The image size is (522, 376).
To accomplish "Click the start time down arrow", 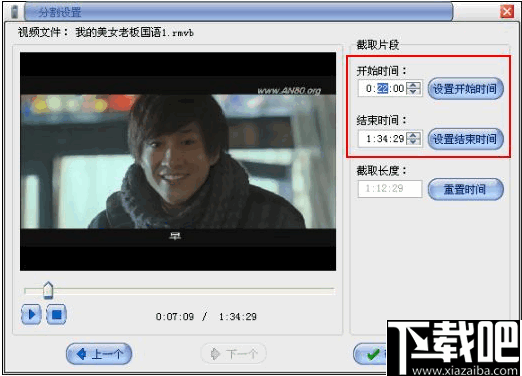I will click(413, 92).
